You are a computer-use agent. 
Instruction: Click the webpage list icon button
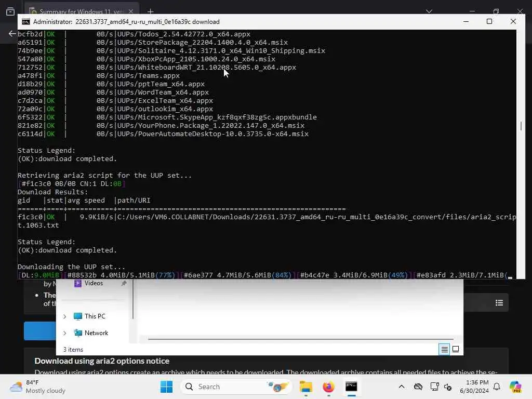[499, 303]
